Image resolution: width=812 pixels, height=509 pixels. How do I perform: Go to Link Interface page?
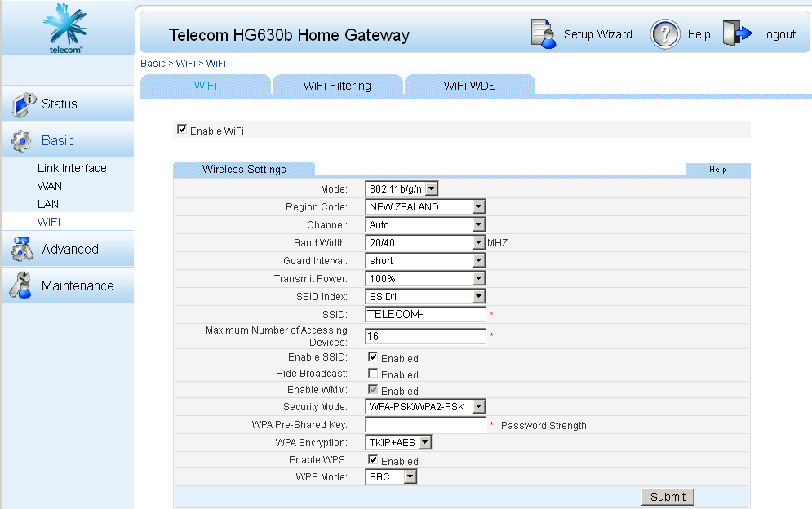(72, 168)
